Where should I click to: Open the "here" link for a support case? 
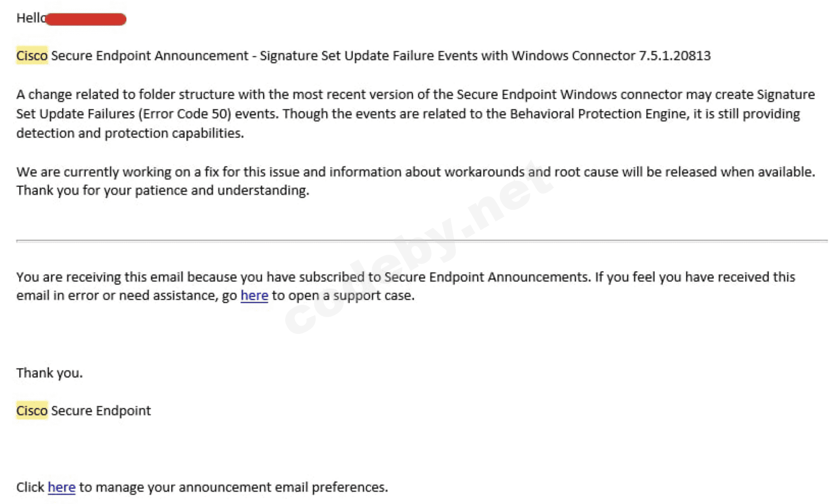[254, 296]
